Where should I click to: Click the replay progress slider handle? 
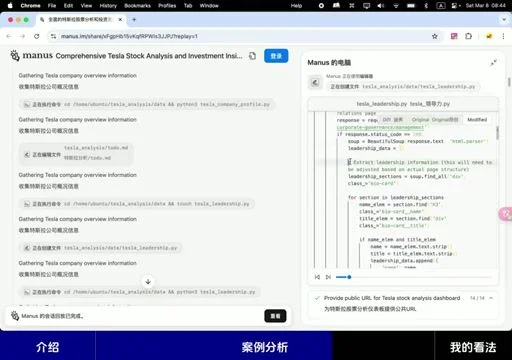(349, 277)
